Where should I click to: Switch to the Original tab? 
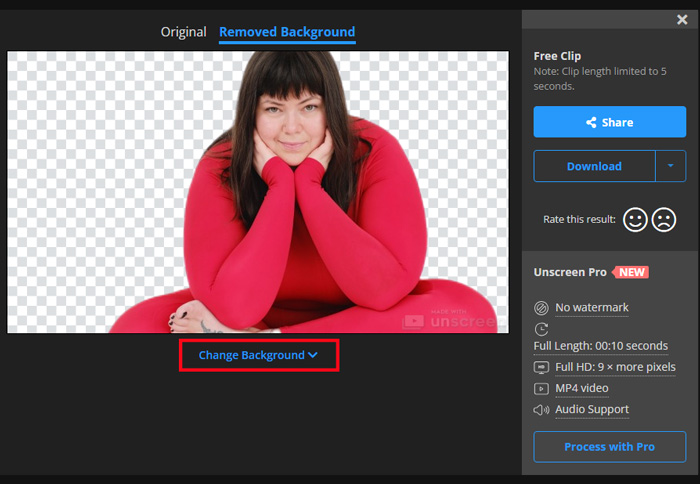(184, 32)
